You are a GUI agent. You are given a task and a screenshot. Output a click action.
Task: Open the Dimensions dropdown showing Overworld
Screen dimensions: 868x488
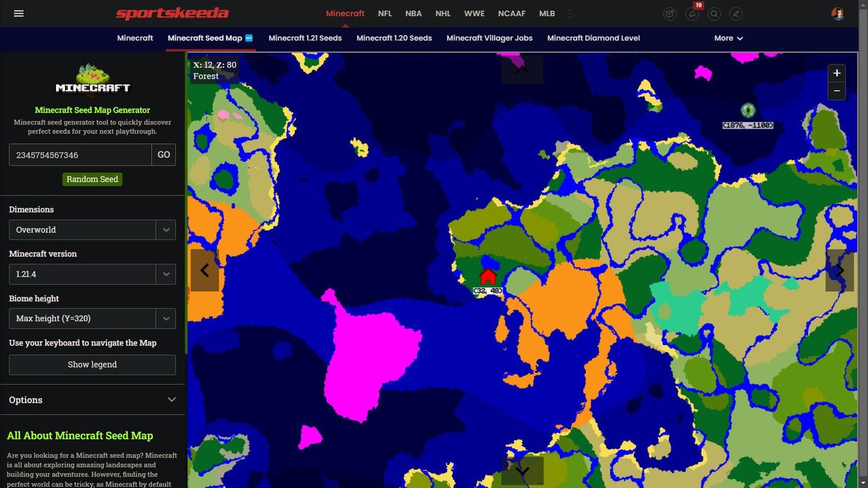[x=92, y=229]
